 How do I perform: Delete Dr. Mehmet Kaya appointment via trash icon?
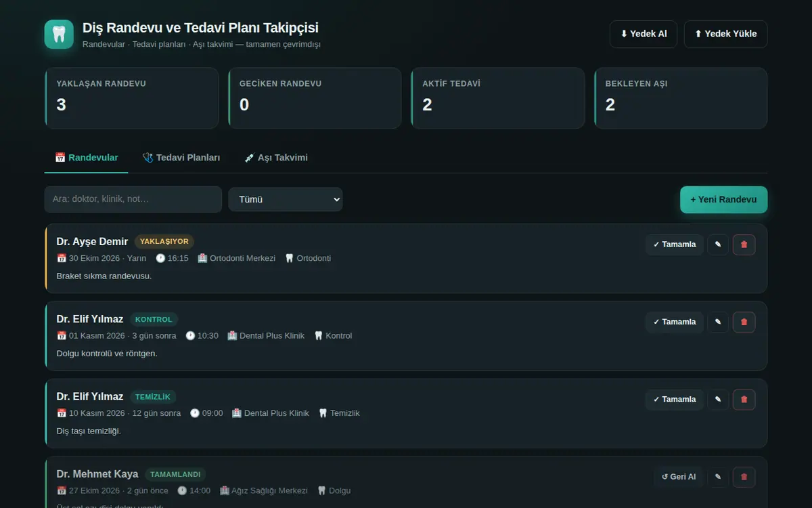744,477
